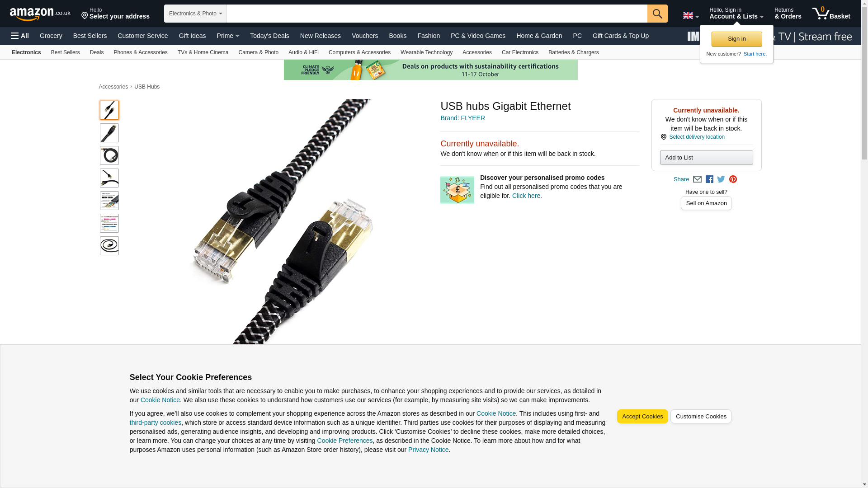Click the yellow Sign in button
The height and width of the screenshot is (488, 868).
click(x=736, y=39)
